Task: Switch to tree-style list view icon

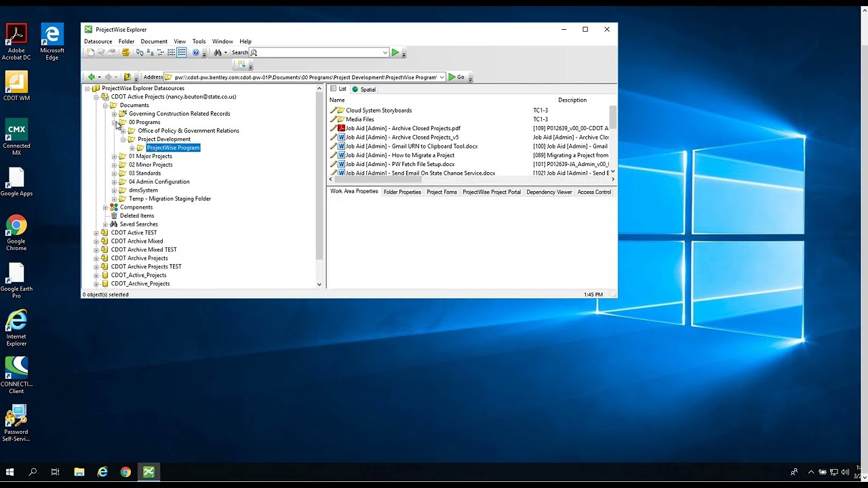Action: coord(161,52)
